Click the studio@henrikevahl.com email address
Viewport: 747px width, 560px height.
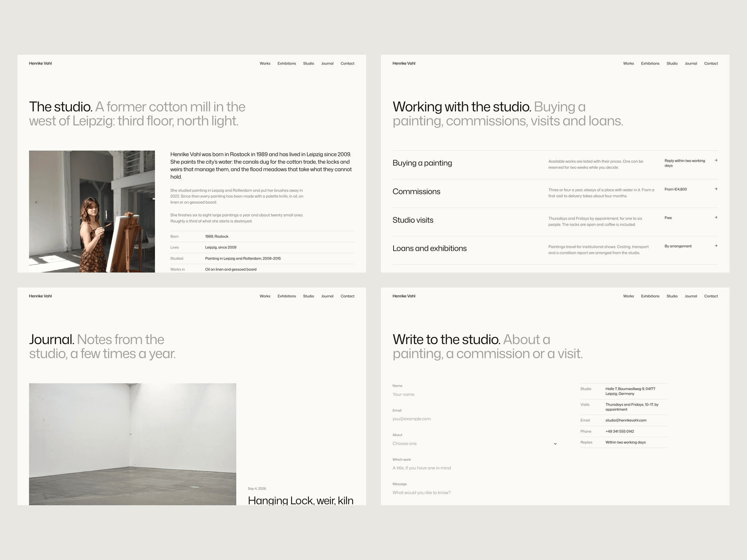[x=626, y=420]
